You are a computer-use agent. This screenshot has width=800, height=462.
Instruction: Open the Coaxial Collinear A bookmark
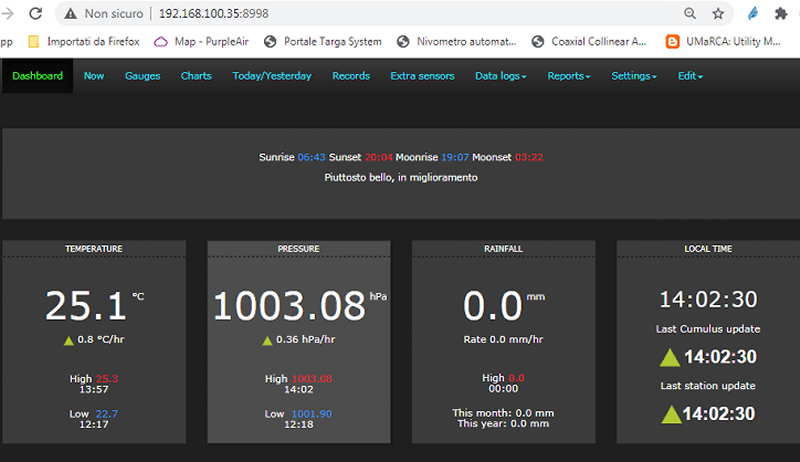pos(598,42)
